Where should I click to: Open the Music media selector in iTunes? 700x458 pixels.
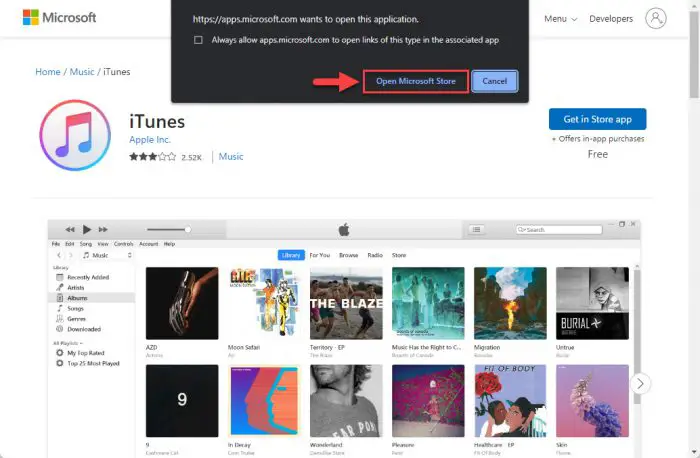point(108,255)
